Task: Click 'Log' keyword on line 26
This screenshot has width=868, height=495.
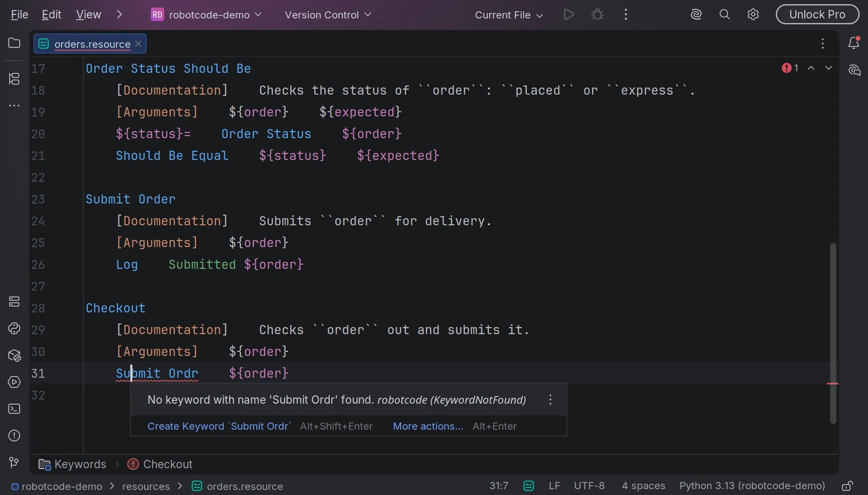Action: [127, 264]
